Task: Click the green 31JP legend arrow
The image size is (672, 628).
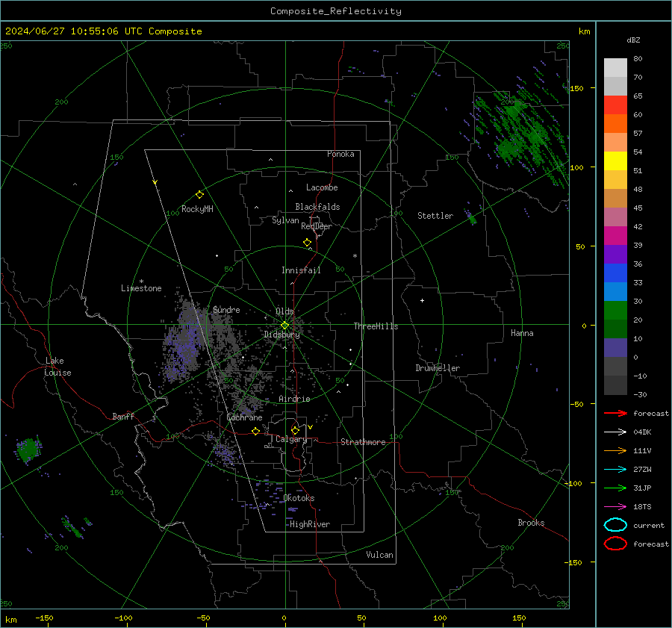Action: click(x=615, y=488)
